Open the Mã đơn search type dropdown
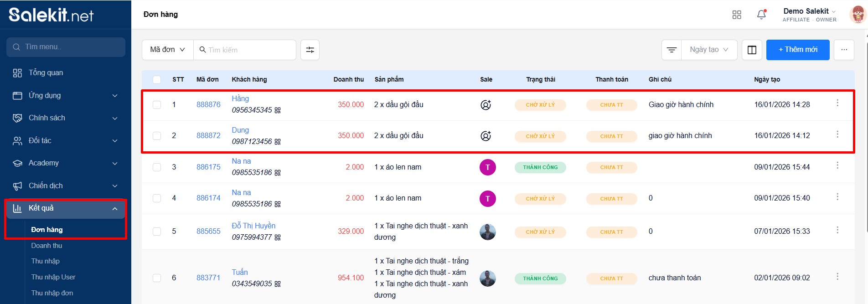Viewport: 868px width, 304px height. point(167,50)
